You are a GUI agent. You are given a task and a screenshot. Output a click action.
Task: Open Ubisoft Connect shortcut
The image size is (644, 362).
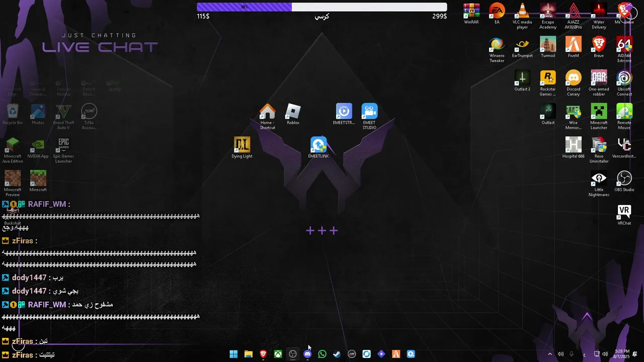point(624,83)
